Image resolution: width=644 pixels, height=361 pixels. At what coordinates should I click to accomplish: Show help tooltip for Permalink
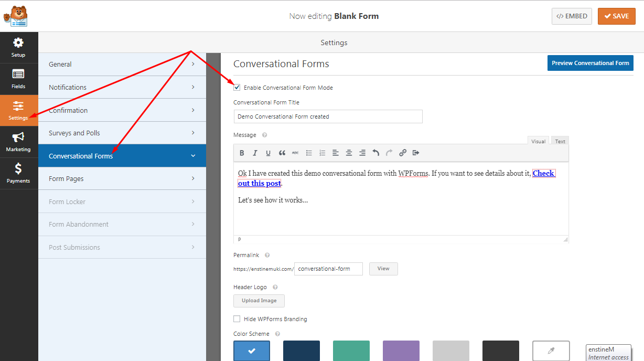[267, 255]
